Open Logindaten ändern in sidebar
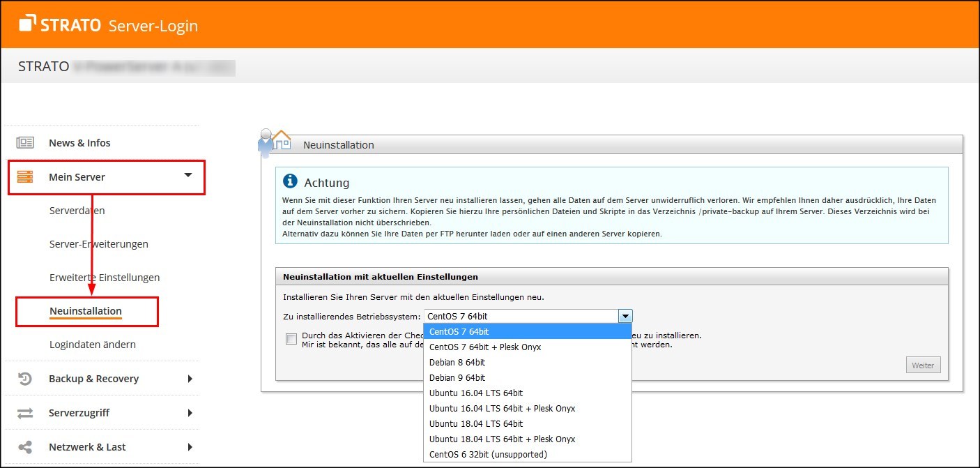980x468 pixels. [x=93, y=345]
